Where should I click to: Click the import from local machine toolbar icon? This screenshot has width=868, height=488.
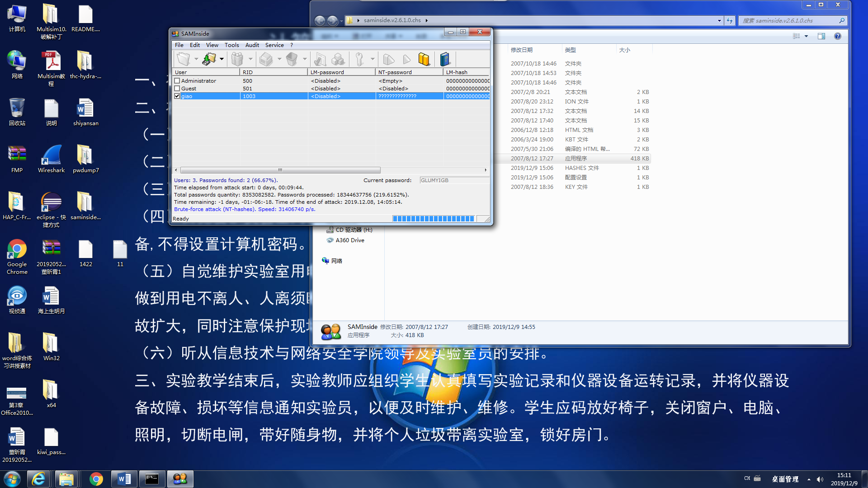click(209, 59)
